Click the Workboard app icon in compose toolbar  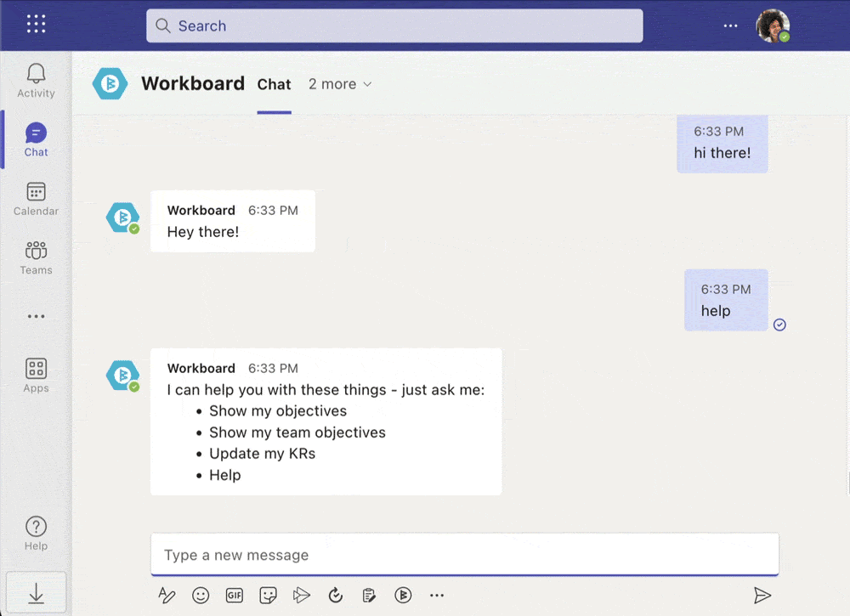point(403,596)
